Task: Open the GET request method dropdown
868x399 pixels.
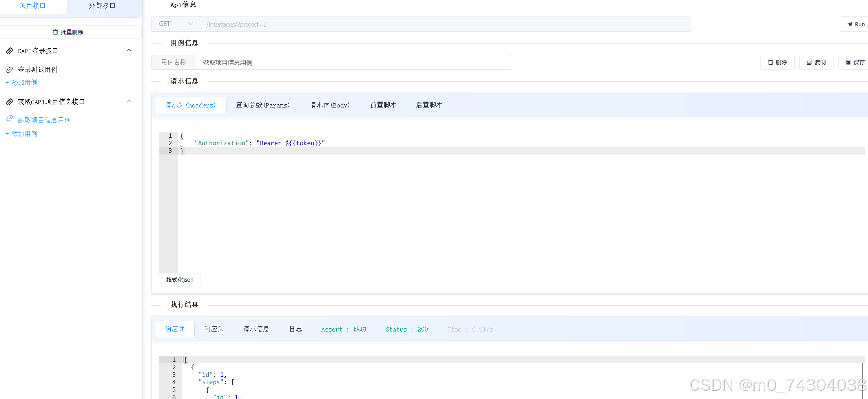Action: [x=175, y=24]
